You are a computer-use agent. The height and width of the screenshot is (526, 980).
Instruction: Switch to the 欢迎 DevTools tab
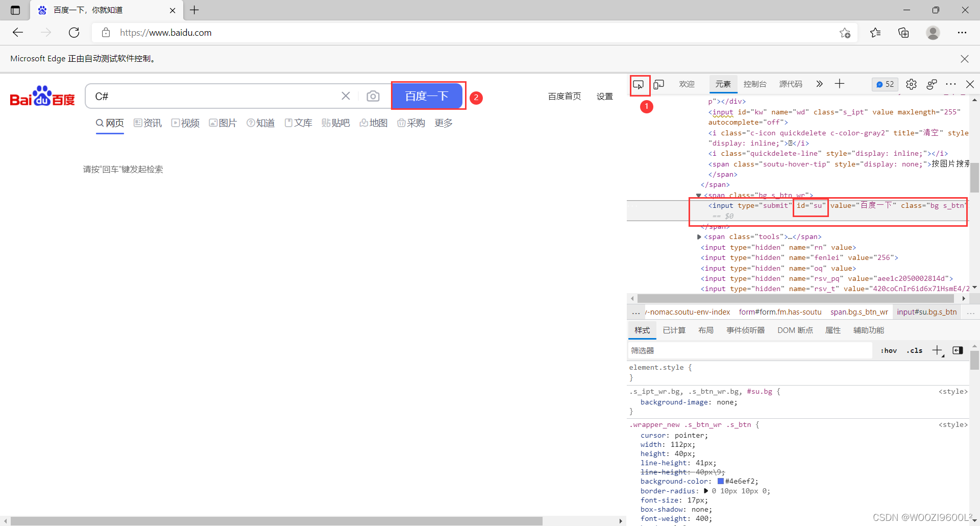(687, 84)
